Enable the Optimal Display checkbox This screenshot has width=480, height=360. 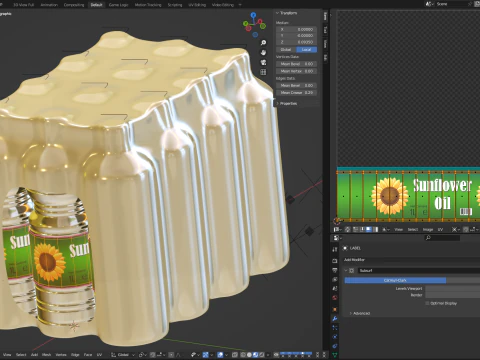[427, 303]
